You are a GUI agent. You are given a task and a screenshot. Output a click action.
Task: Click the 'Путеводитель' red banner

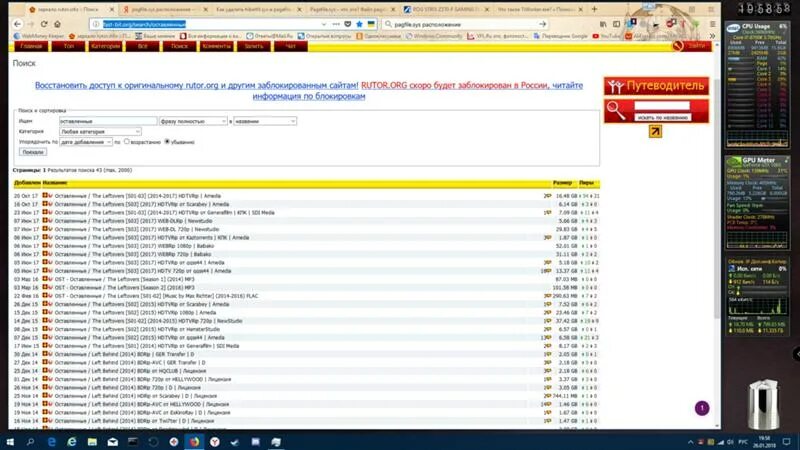pos(656,86)
